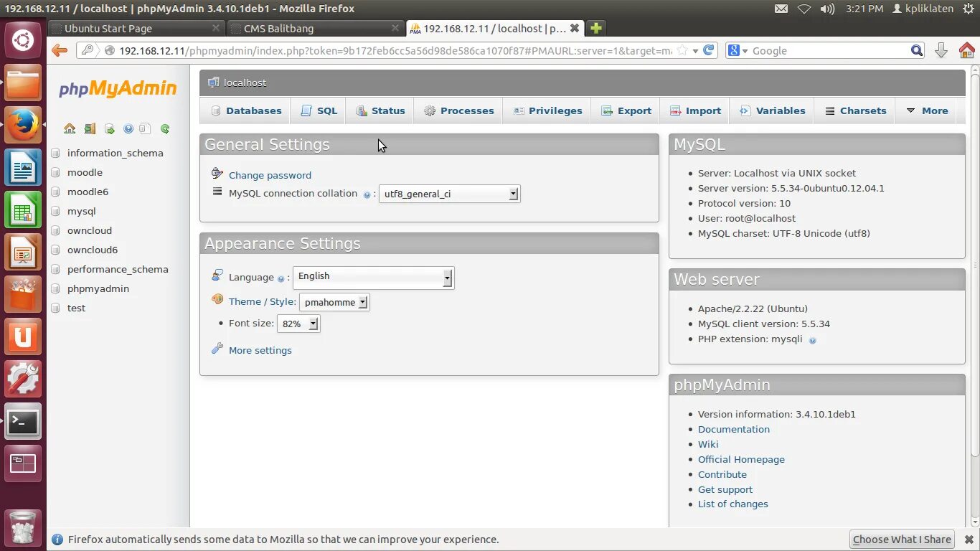Open the Export tab
This screenshot has height=551, width=980.
(626, 110)
